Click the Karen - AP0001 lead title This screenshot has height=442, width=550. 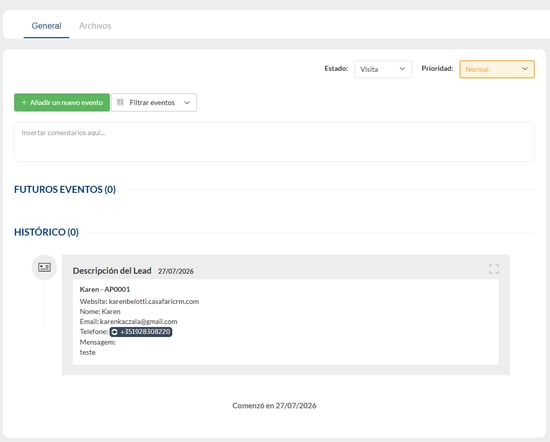pos(105,289)
